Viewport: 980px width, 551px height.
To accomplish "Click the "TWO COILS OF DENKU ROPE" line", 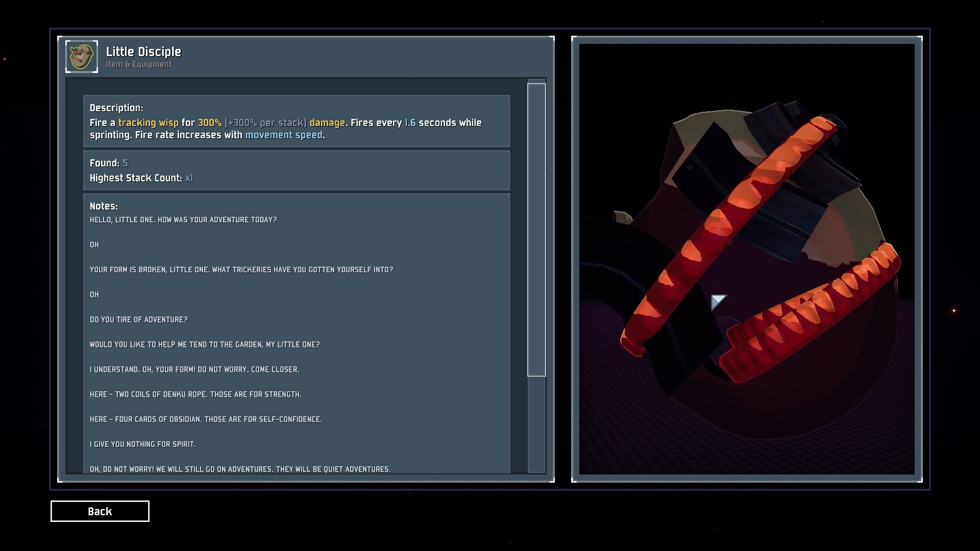I will [195, 394].
